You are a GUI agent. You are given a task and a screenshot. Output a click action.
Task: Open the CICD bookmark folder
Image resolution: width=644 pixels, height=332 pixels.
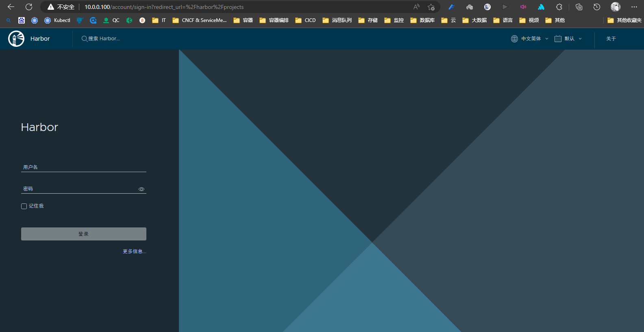coord(305,20)
